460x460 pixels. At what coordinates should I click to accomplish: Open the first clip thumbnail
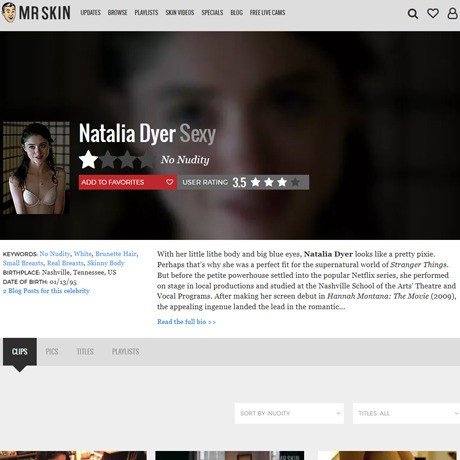coord(73,455)
